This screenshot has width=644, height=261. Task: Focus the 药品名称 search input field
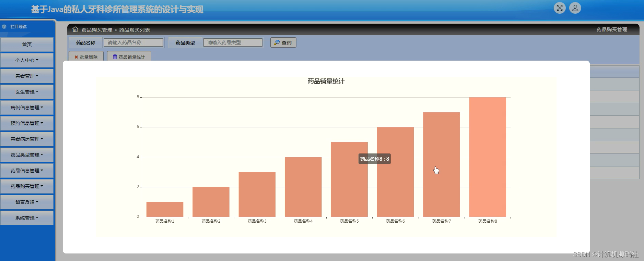point(133,42)
